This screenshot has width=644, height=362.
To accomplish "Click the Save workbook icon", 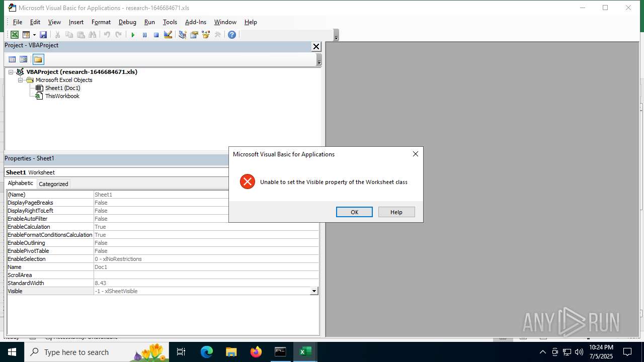I will (43, 35).
